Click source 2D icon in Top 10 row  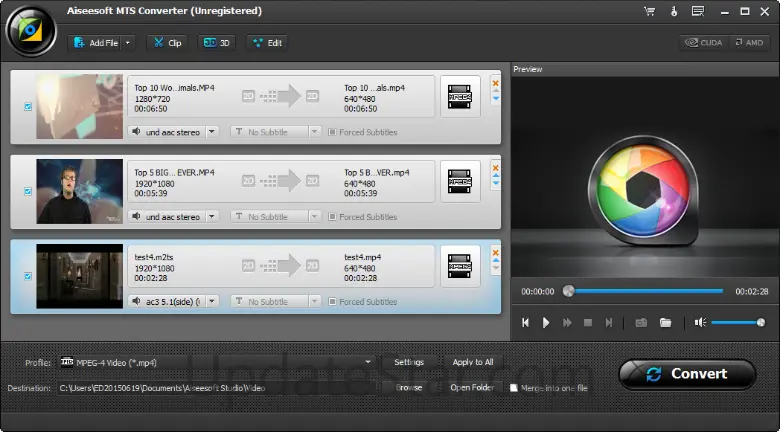[x=248, y=96]
